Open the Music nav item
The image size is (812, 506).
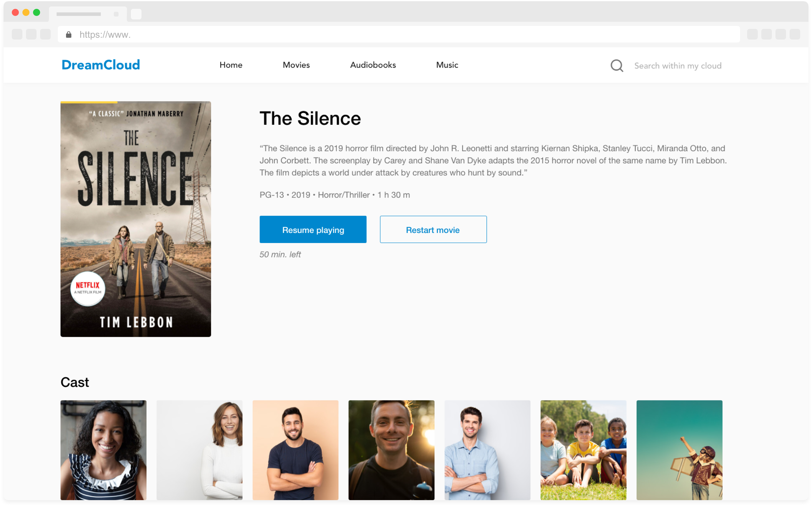coord(447,65)
